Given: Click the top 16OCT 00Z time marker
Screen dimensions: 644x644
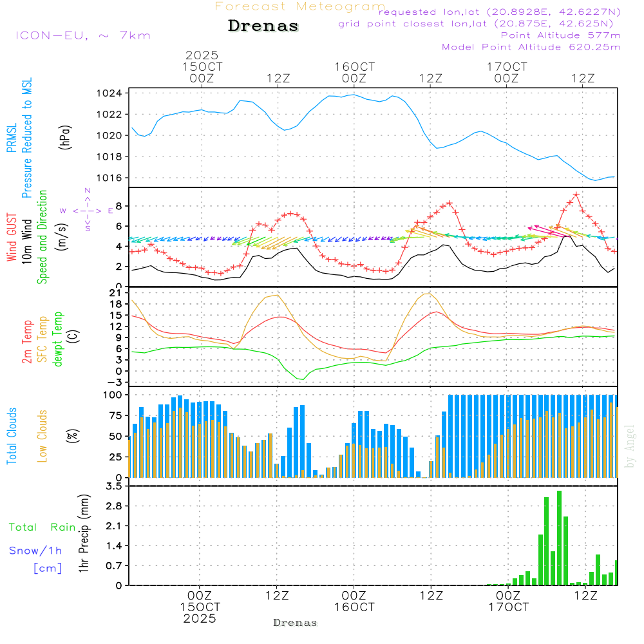Looking at the screenshot, I should [x=354, y=72].
